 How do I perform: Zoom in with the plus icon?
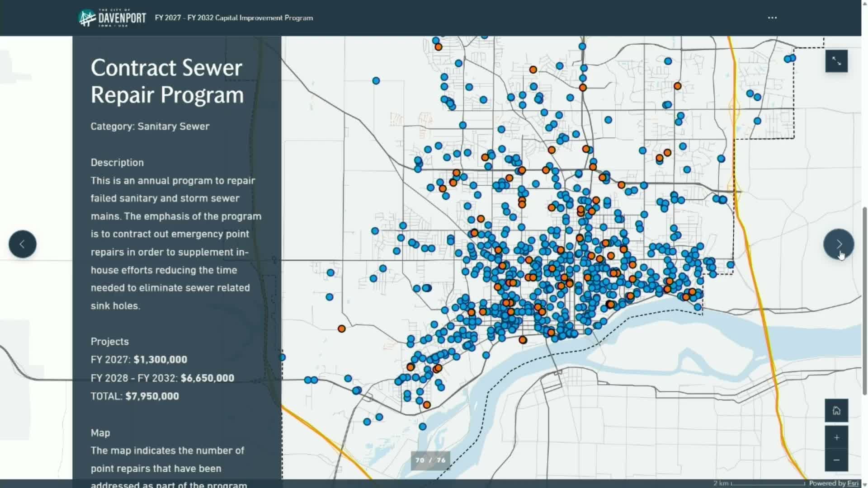coord(837,437)
